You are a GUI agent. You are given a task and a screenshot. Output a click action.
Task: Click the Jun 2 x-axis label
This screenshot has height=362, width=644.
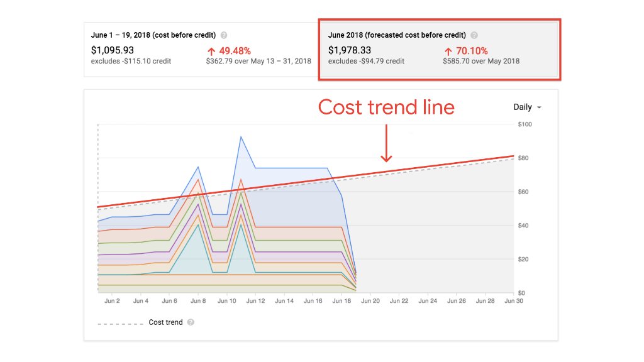(112, 301)
